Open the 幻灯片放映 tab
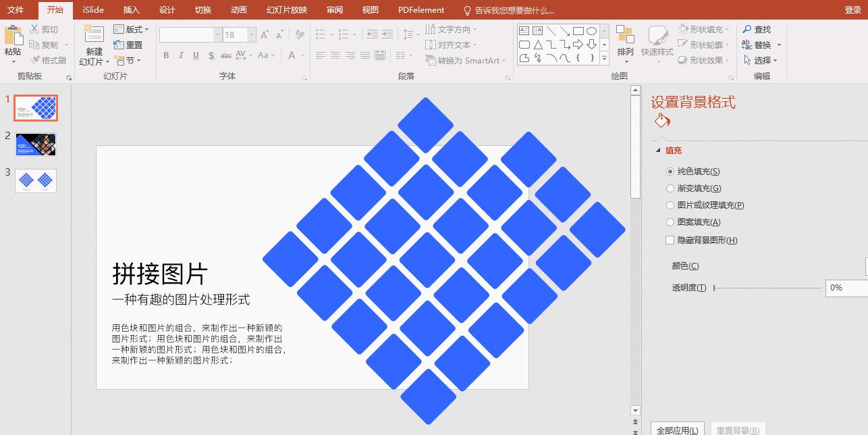The image size is (868, 435). click(x=288, y=10)
